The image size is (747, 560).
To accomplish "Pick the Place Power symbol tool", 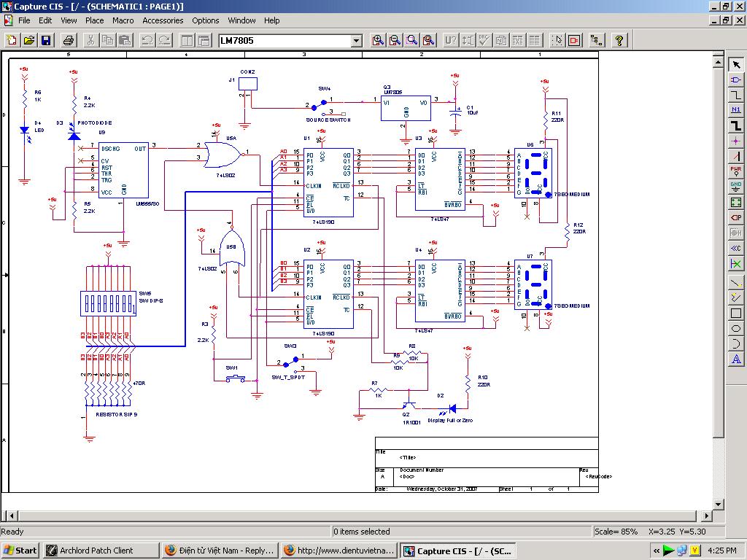I will point(735,171).
